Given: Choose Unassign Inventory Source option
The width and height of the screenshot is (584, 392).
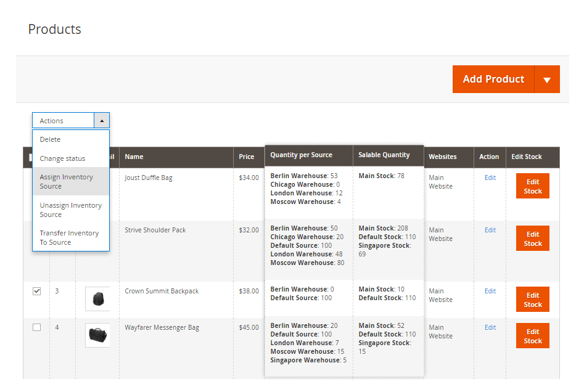Looking at the screenshot, I should (70, 210).
